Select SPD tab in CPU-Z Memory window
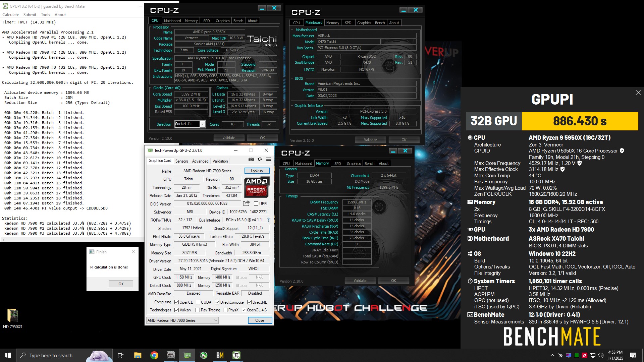Viewport: 644px width, 362px height. 337,164
